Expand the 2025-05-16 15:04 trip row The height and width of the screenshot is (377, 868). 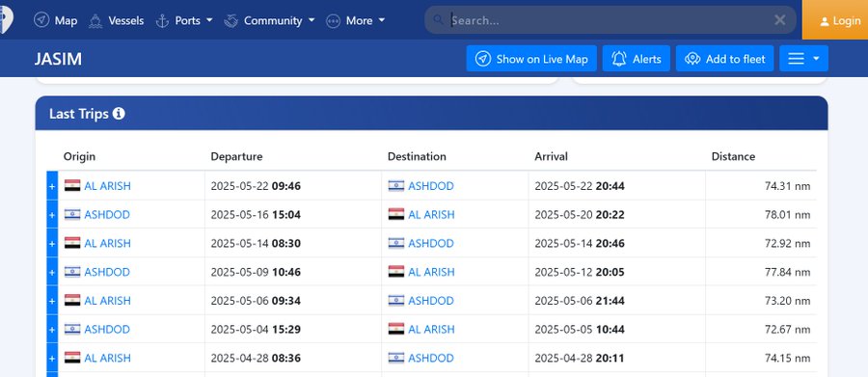(52, 215)
